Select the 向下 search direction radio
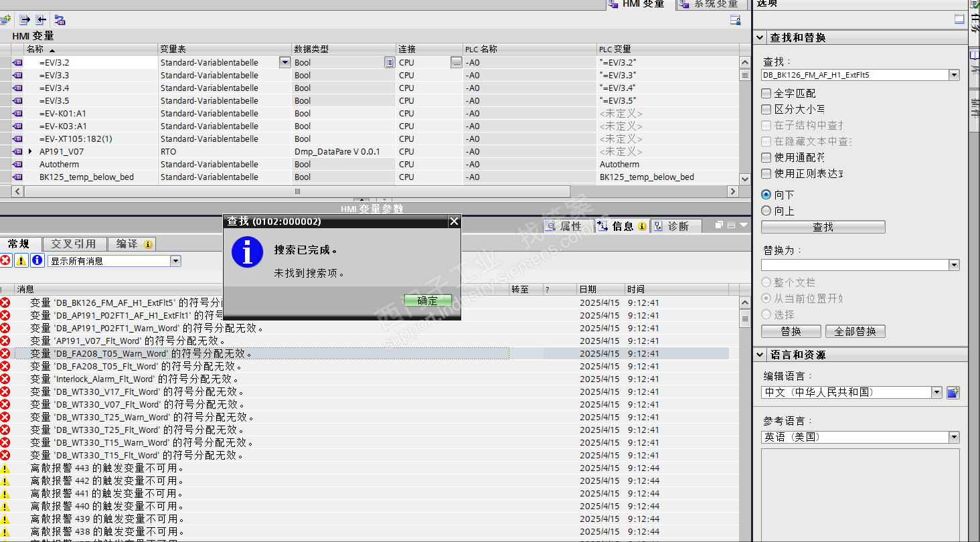Image resolution: width=980 pixels, height=542 pixels. [x=766, y=195]
